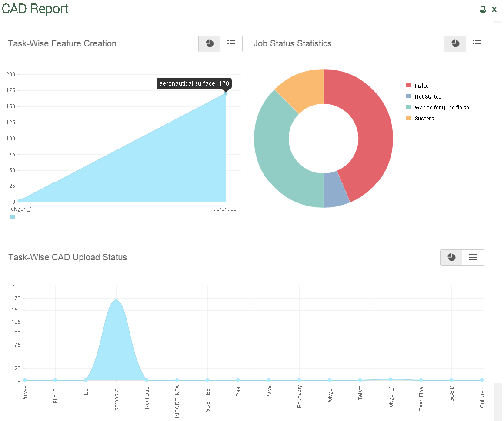Switch Task-Wise Feature Creation to list view

click(231, 44)
